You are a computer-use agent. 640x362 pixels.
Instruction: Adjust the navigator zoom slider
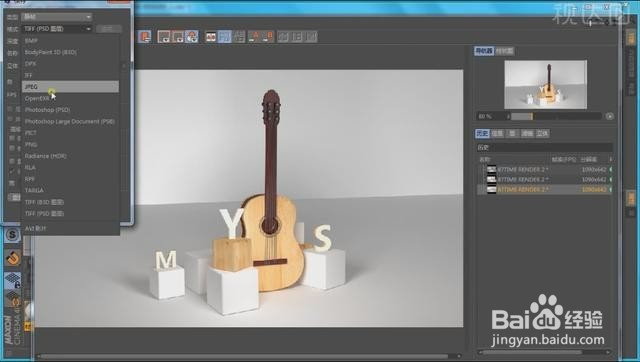tap(556, 116)
